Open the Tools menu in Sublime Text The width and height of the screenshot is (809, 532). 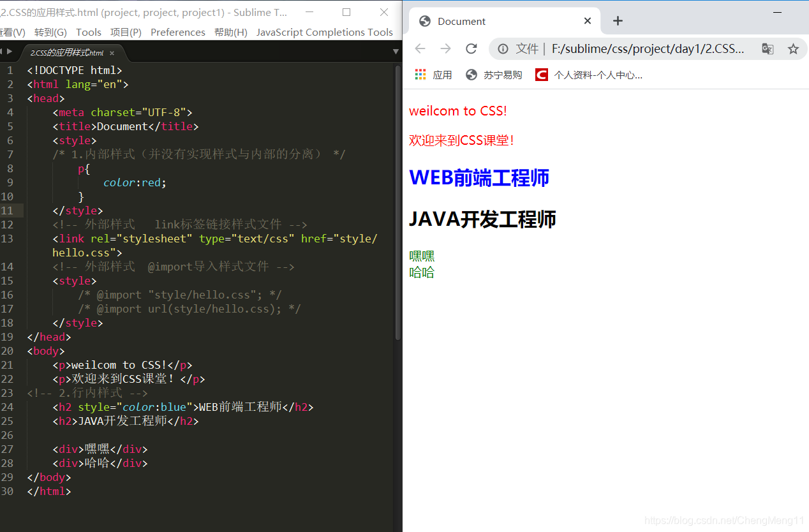pyautogui.click(x=89, y=32)
